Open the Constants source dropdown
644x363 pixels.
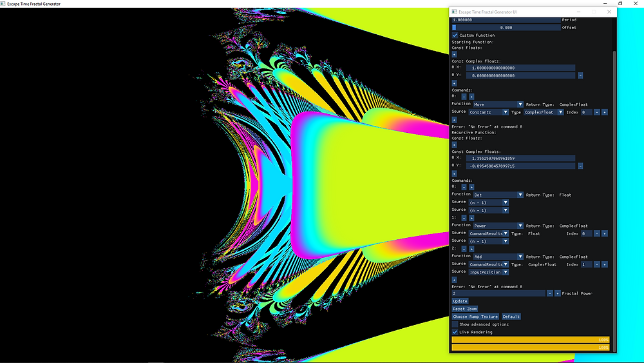coord(489,112)
